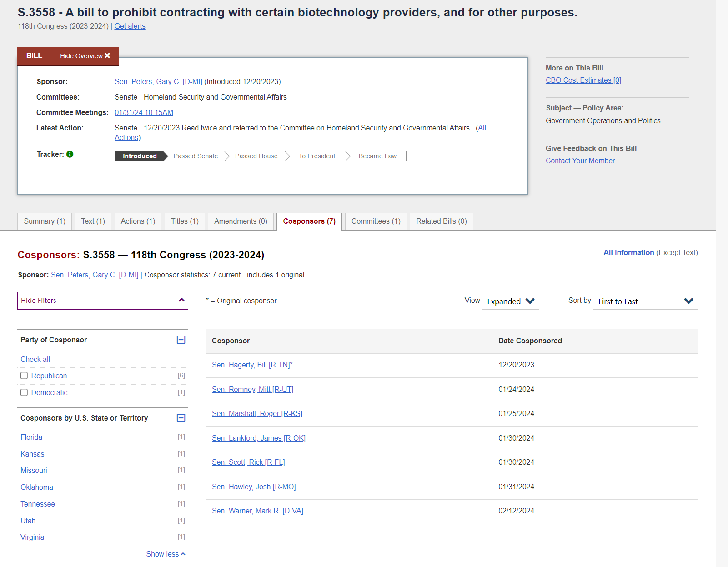Screen dimensions: 728x567
Task: Click Show less under state list
Action: [166, 554]
